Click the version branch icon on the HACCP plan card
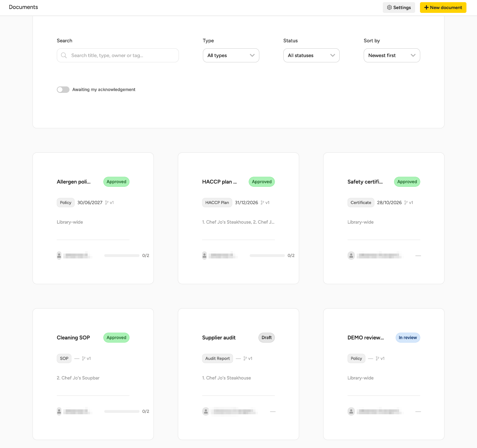Screen dimensions: 477x448 pyautogui.click(x=262, y=202)
